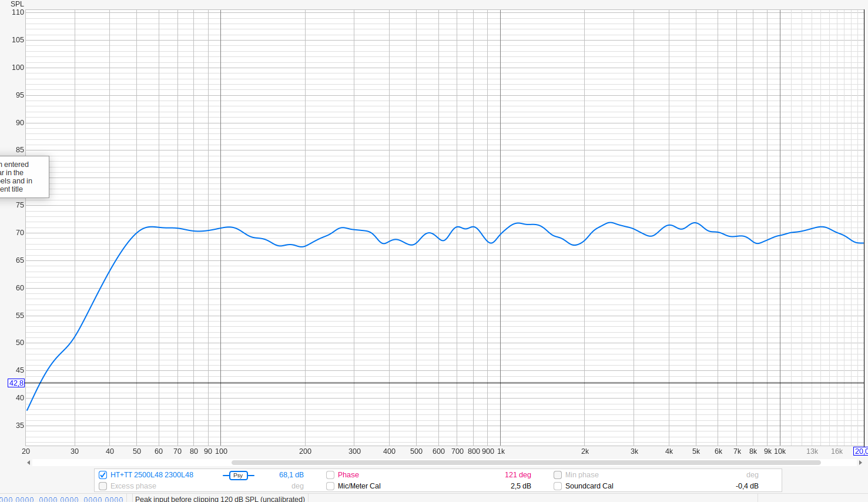
Task: Click the pink Phase legend label
Action: click(348, 475)
